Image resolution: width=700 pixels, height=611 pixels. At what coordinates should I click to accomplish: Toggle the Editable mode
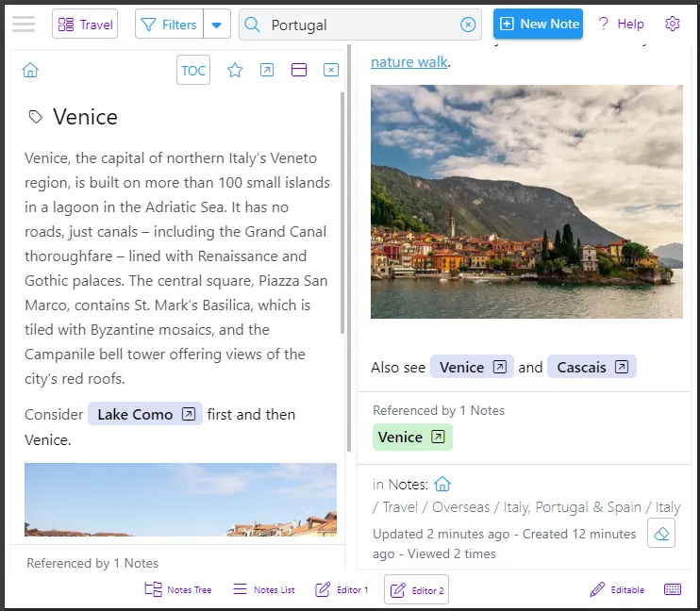[x=617, y=589]
